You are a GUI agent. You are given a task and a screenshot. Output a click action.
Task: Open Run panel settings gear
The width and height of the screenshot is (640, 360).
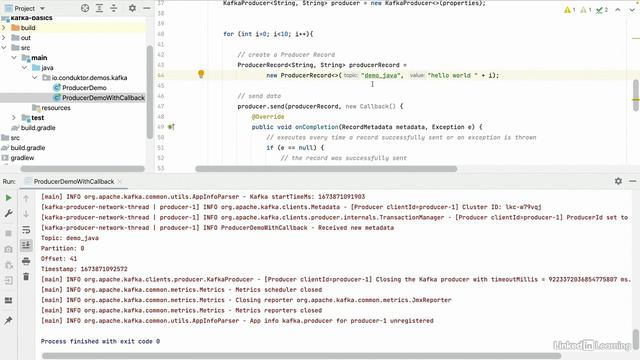618,181
